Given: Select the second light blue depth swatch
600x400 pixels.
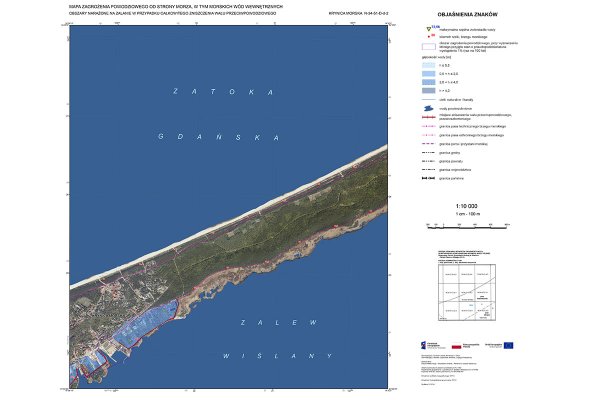Looking at the screenshot, I should pos(429,74).
